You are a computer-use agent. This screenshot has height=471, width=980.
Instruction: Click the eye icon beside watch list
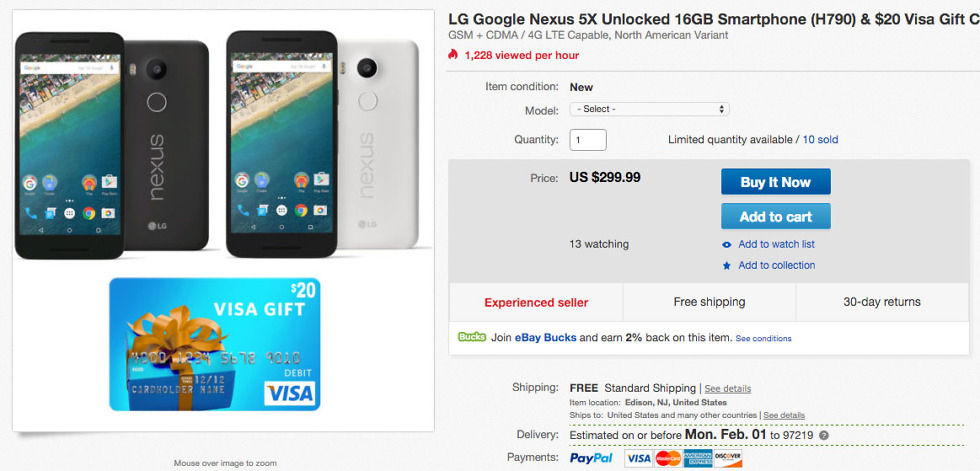pyautogui.click(x=727, y=245)
